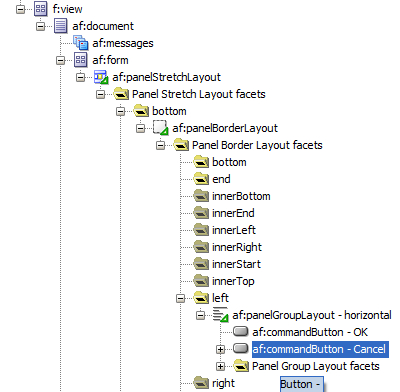Screen dimensions: 400x392
Task: Collapse the af:panelStretchLayout node
Action: click(x=80, y=77)
